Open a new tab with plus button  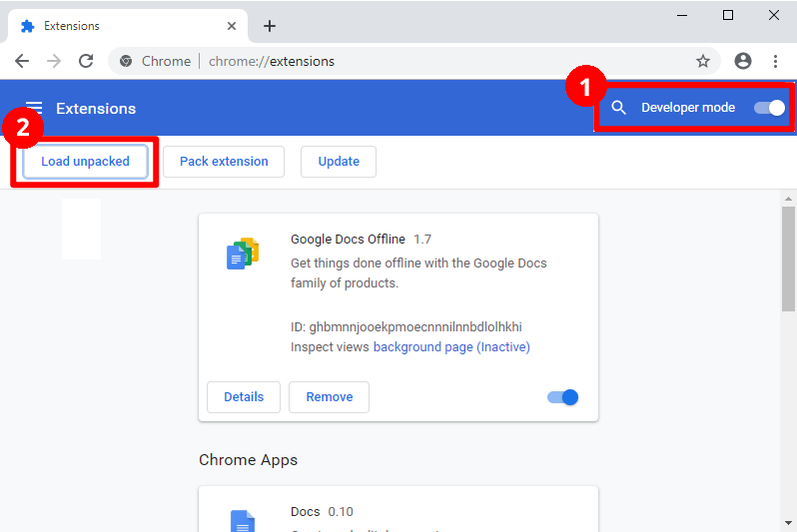[x=269, y=26]
